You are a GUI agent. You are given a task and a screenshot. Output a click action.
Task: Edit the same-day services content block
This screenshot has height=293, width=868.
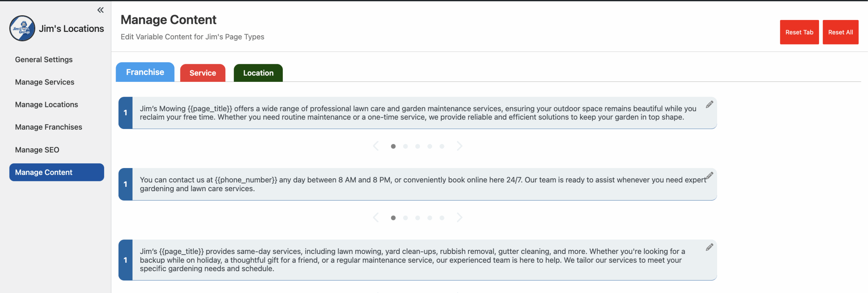pyautogui.click(x=709, y=247)
